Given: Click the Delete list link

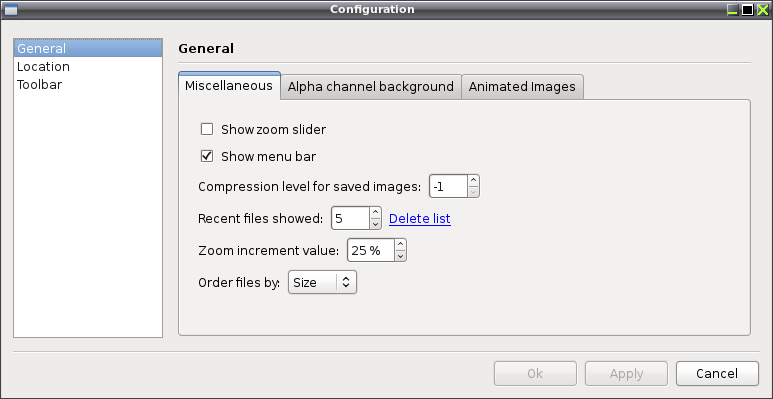Looking at the screenshot, I should pos(420,218).
